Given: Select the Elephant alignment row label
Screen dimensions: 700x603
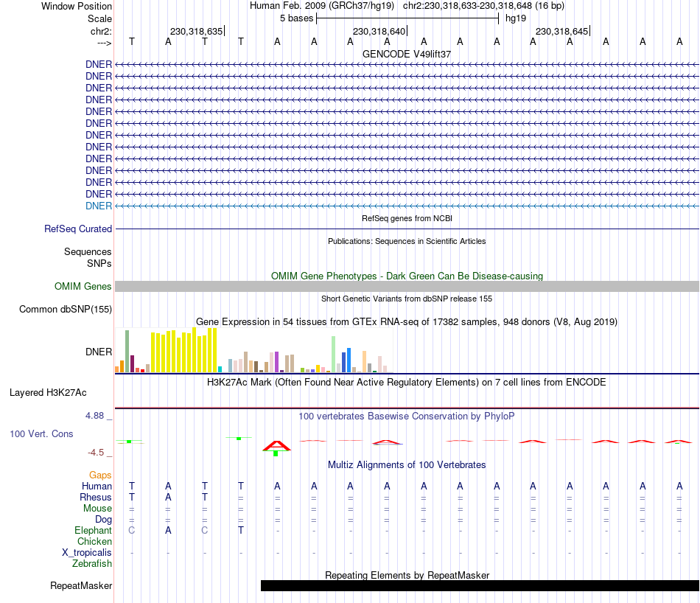Looking at the screenshot, I should point(94,530).
